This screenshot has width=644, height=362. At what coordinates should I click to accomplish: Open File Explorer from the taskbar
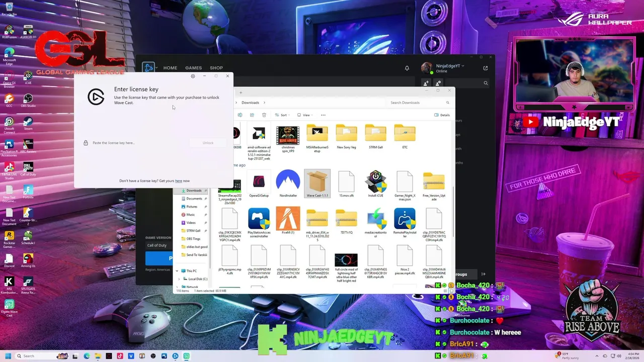[x=98, y=356]
